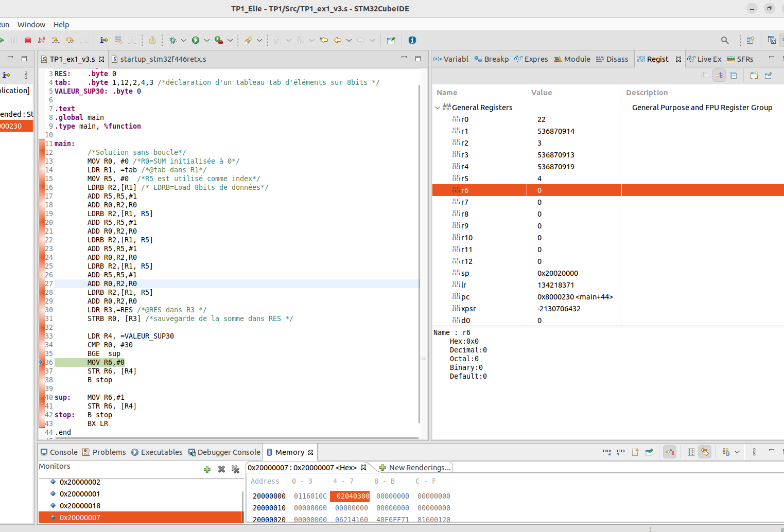The height and width of the screenshot is (532, 784).
Task: Open the Run button dropdown arrow
Action: click(x=207, y=40)
